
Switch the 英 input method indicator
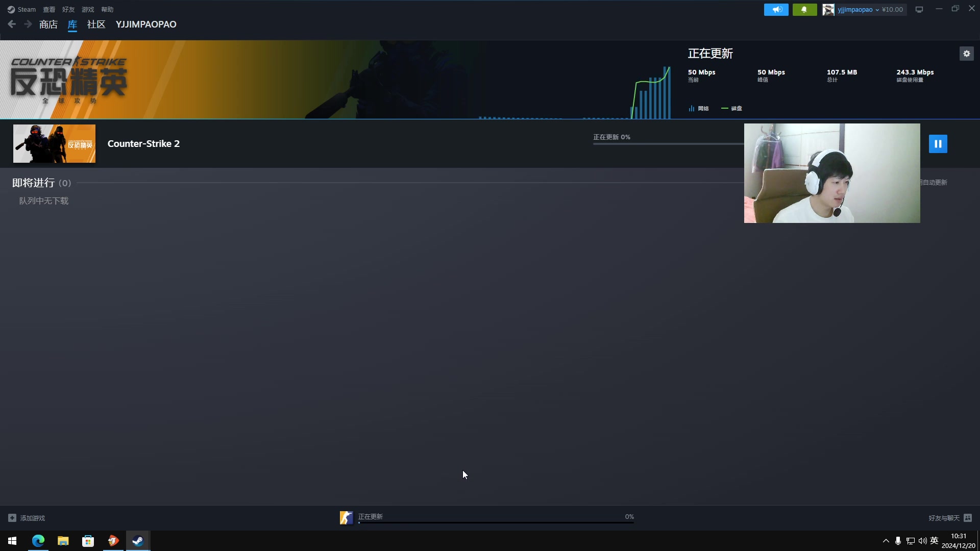click(934, 541)
